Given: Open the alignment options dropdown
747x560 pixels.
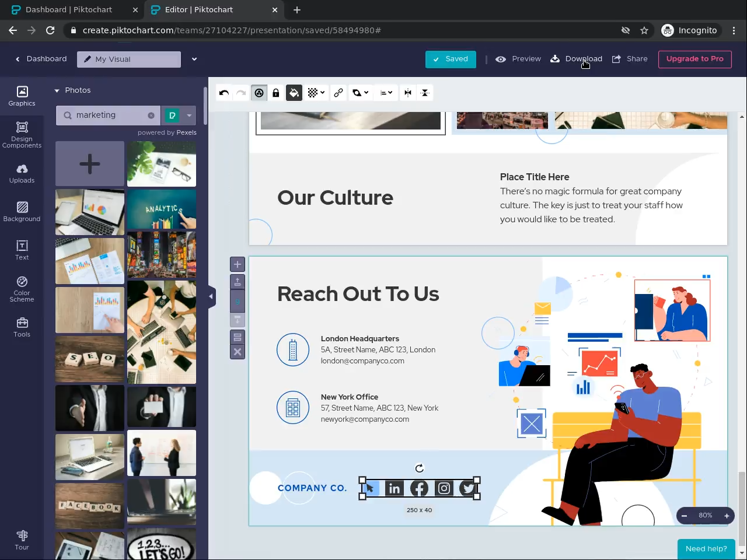Looking at the screenshot, I should click(x=386, y=93).
